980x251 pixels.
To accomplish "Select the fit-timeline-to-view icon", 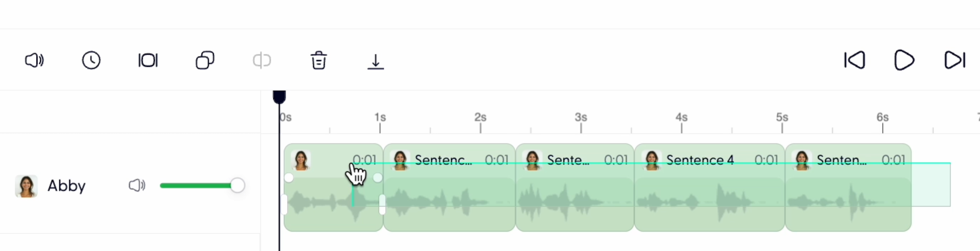I will pyautogui.click(x=148, y=60).
